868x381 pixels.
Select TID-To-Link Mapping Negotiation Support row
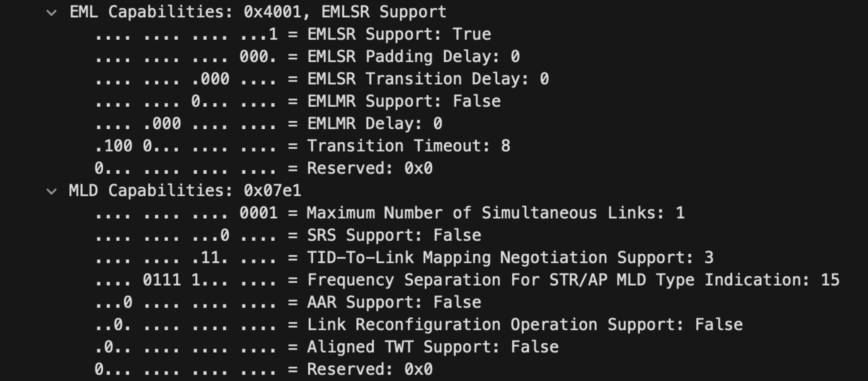coord(510,258)
